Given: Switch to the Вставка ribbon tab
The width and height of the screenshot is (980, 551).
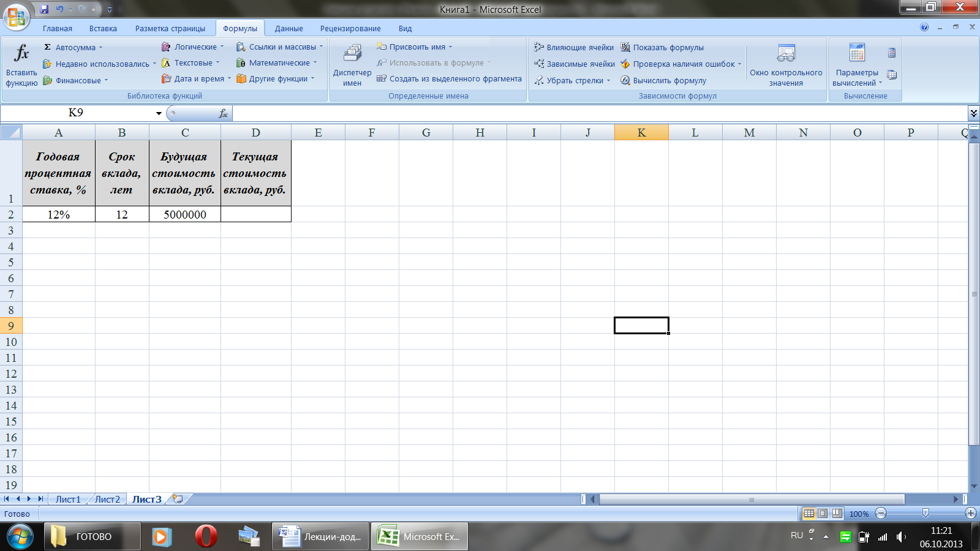Looking at the screenshot, I should point(103,28).
